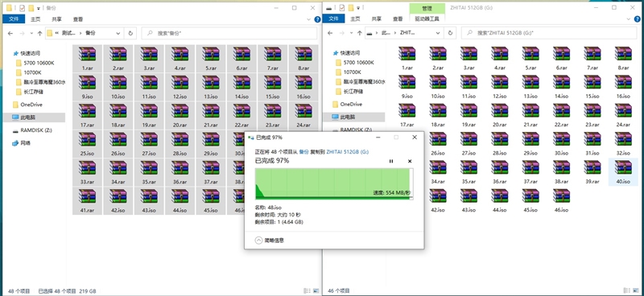Switch to large icons view in ZHITAI window
This screenshot has height=296, width=644.
pos(635,290)
